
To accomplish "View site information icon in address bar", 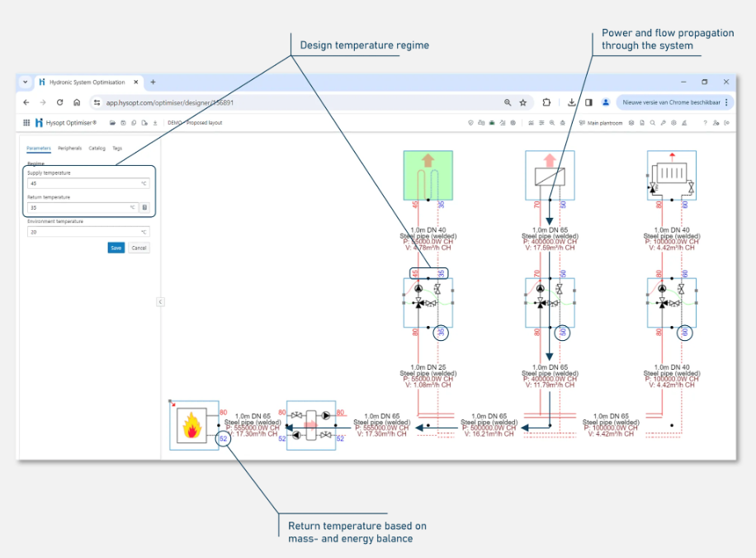I will pos(97,102).
